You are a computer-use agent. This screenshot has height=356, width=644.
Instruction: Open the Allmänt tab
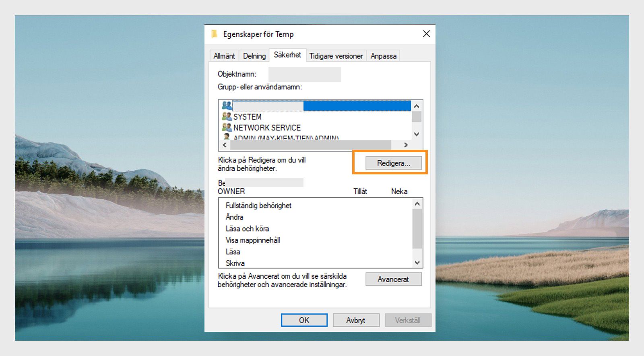click(224, 56)
